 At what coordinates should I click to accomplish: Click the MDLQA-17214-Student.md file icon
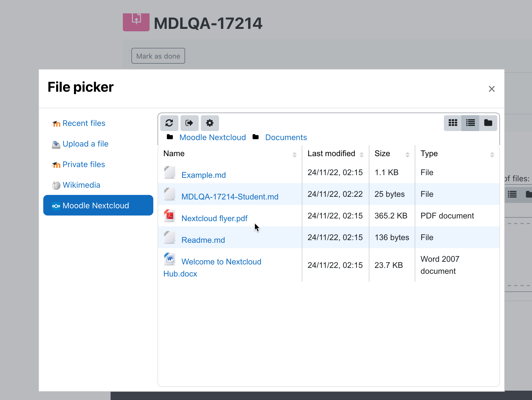click(x=170, y=194)
